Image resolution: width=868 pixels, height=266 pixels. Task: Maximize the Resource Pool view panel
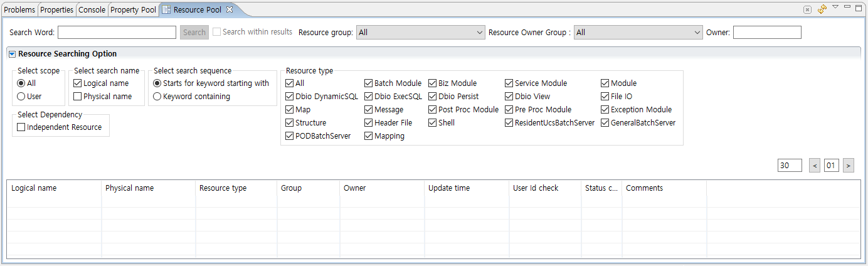pyautogui.click(x=859, y=8)
